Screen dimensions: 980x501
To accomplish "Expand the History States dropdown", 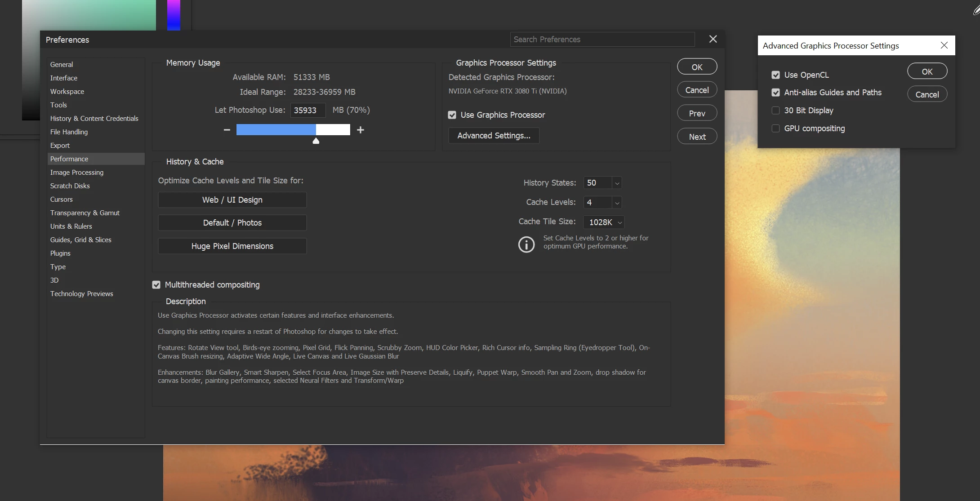I will [x=617, y=183].
